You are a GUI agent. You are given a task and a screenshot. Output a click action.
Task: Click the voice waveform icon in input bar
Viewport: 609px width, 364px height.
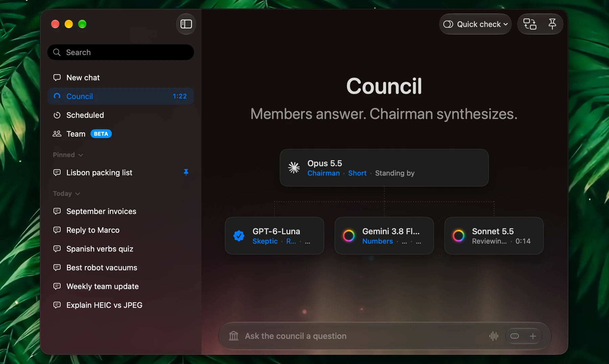click(494, 336)
